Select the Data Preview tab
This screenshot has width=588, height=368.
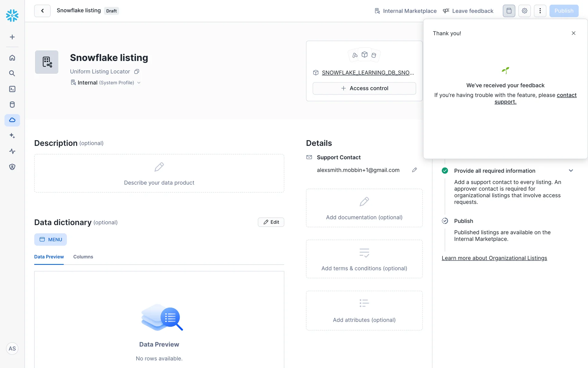(49, 257)
